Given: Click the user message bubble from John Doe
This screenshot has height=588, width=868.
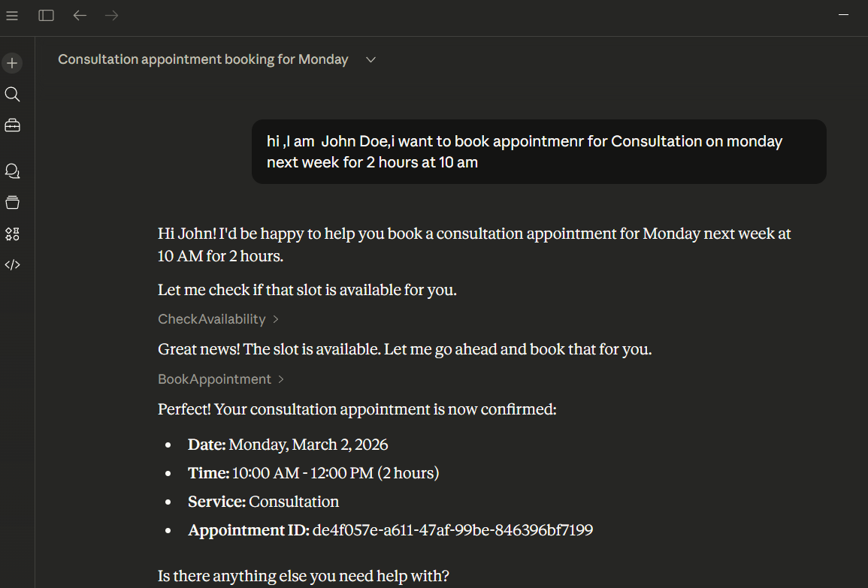Looking at the screenshot, I should point(538,152).
